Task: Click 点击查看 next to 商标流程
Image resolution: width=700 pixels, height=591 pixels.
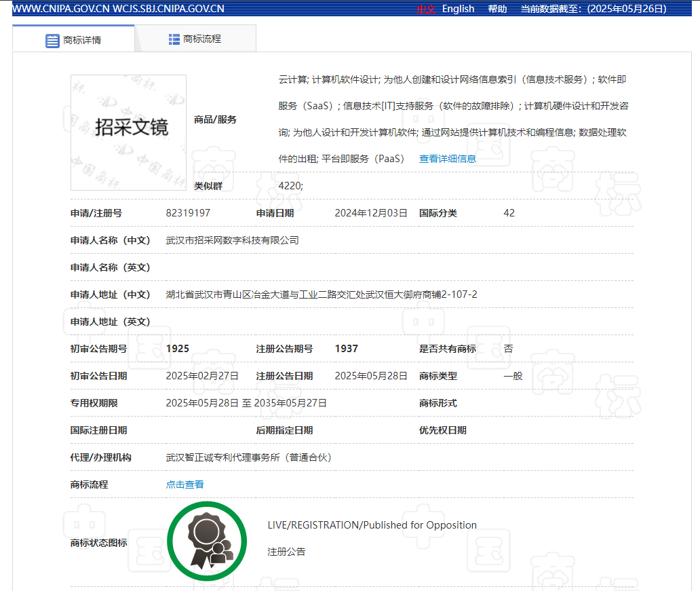Action: 184,484
